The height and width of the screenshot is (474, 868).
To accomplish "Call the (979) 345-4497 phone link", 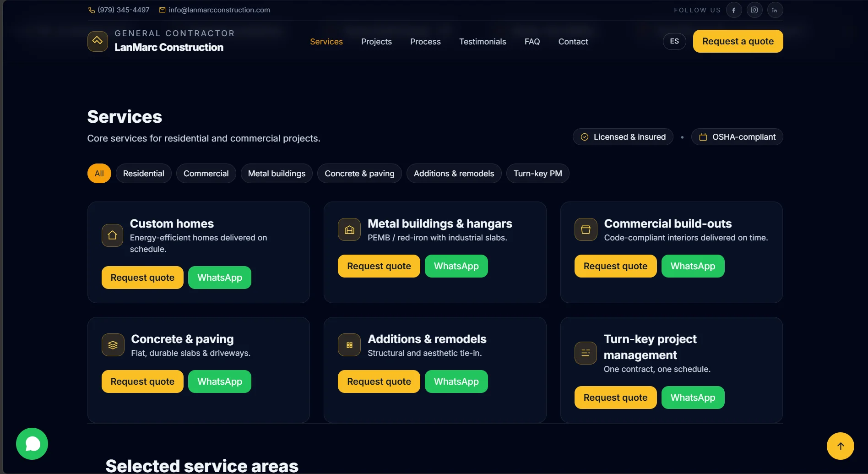I will (x=123, y=10).
